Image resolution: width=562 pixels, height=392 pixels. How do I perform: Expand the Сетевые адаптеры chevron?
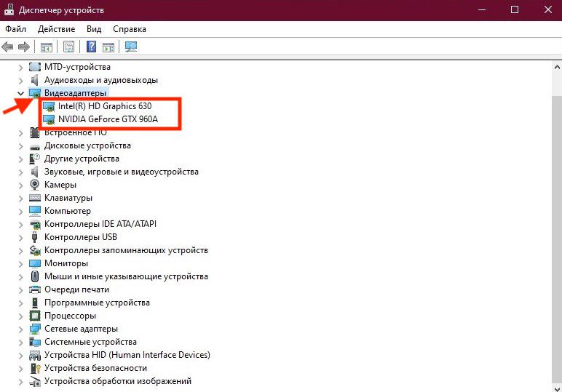pos(21,329)
